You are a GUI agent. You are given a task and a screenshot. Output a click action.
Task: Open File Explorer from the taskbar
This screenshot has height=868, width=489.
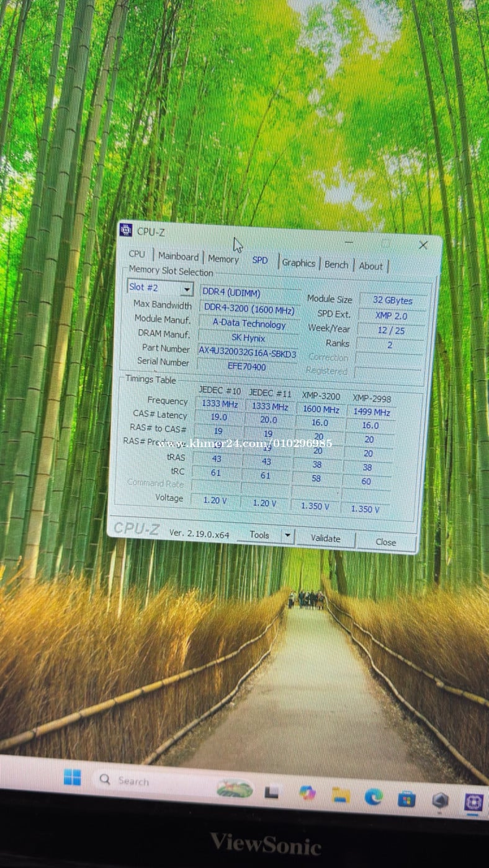(341, 795)
